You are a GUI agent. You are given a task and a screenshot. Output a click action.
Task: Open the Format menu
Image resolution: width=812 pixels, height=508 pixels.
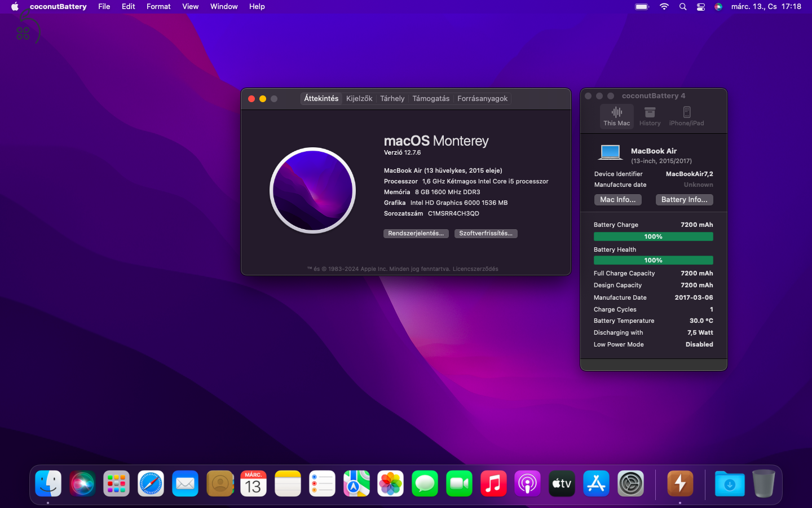(x=158, y=7)
